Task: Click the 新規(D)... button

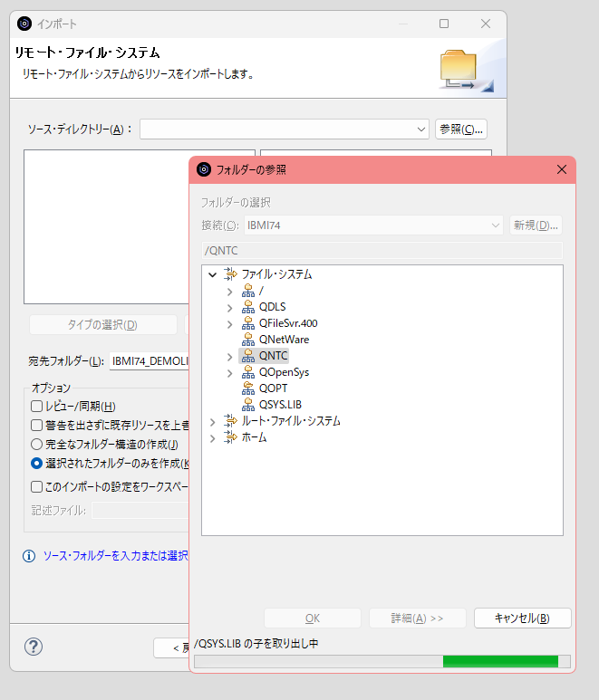Action: (x=536, y=225)
